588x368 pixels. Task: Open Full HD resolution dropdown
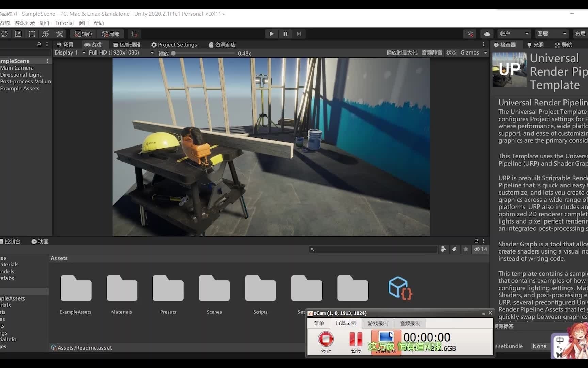click(121, 52)
